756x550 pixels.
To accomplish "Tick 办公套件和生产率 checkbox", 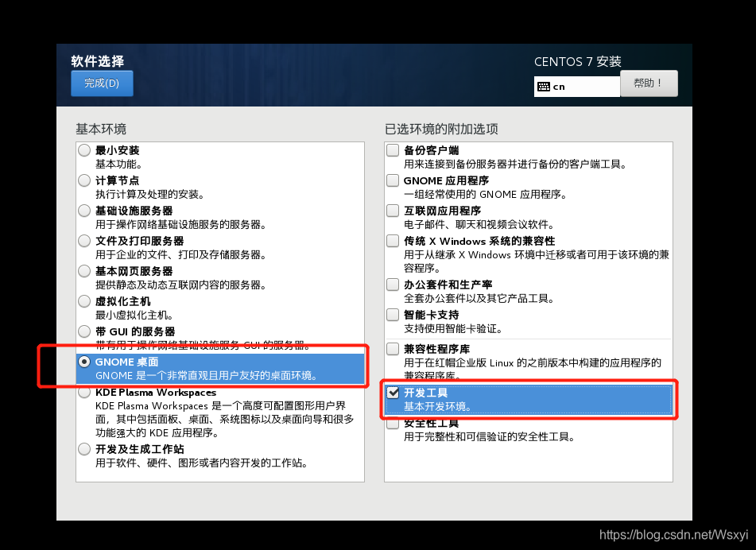I will [x=393, y=285].
